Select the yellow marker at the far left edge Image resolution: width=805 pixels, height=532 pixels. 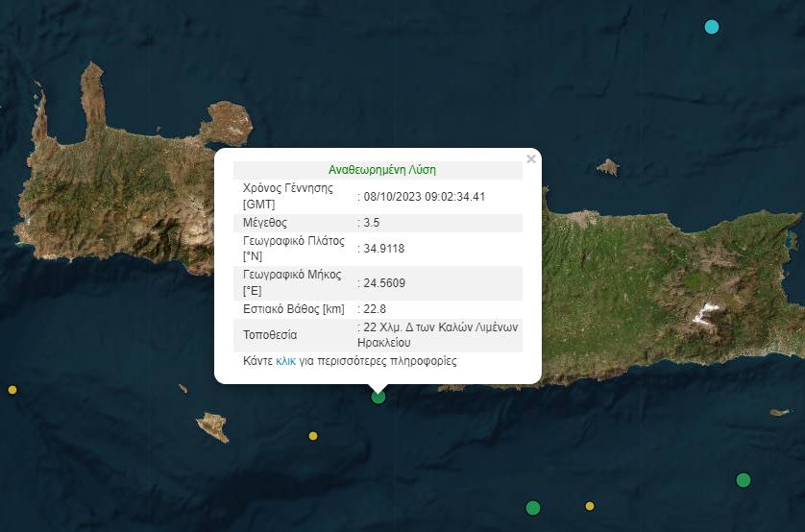pos(12,390)
